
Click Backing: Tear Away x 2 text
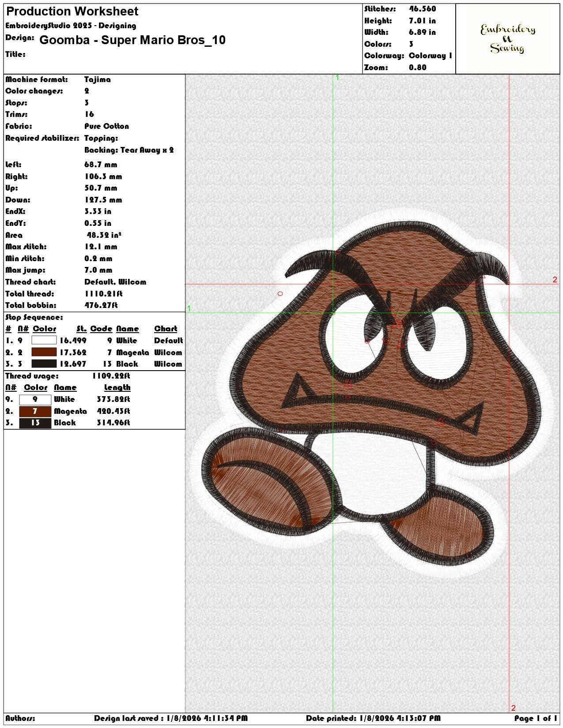coord(129,150)
